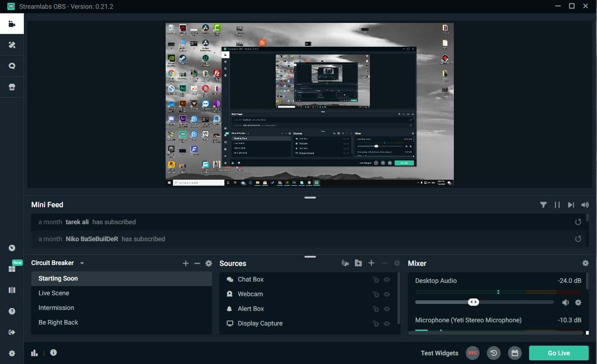Toggle visibility of the Webcam source
Screen dimensions: 597x364
[387, 294]
